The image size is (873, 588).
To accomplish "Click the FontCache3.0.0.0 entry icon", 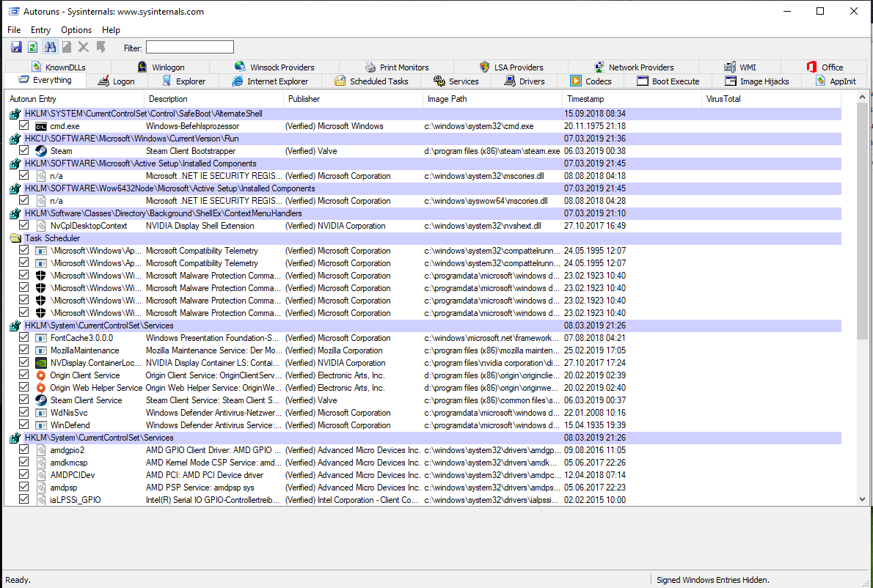I will click(40, 338).
